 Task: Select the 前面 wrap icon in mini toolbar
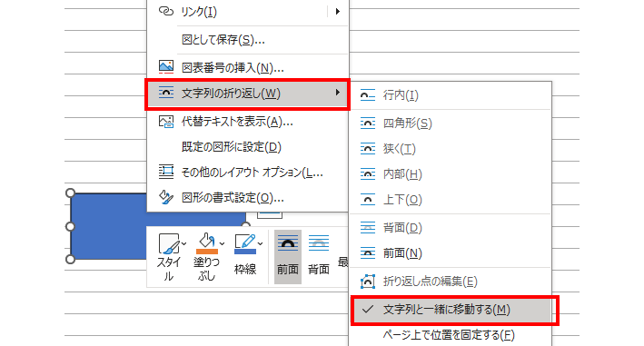pos(288,243)
